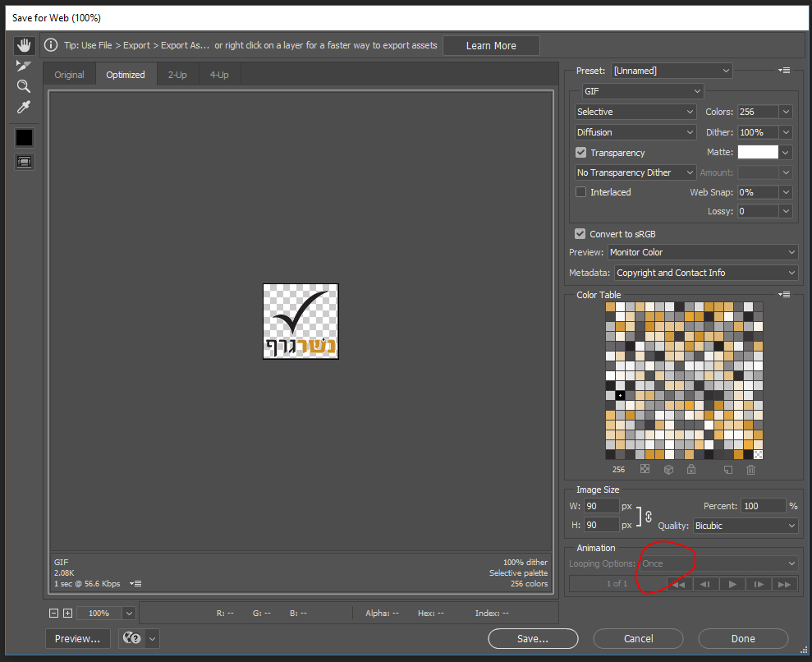The height and width of the screenshot is (662, 812).
Task: Click the Cancel button
Action: coord(638,639)
